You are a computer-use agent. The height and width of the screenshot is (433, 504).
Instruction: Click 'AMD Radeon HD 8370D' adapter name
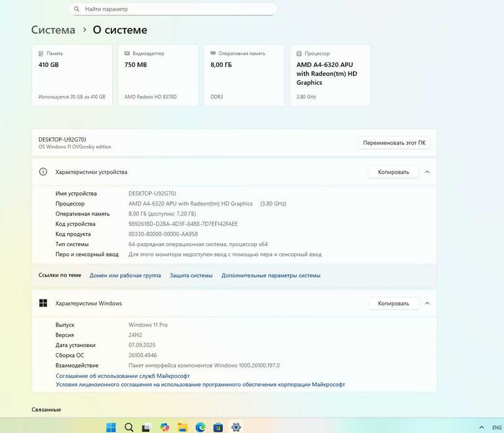click(150, 96)
